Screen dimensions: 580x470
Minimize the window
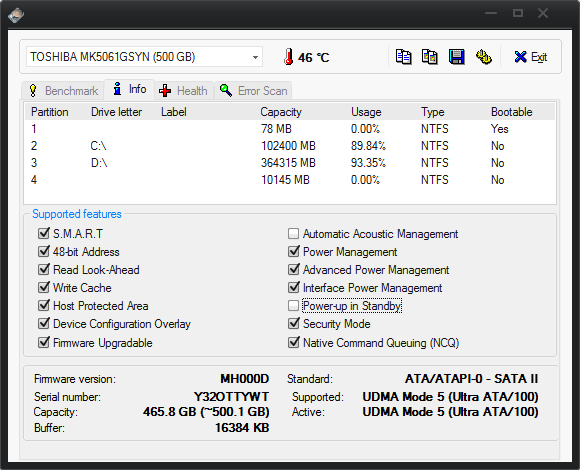(x=491, y=13)
